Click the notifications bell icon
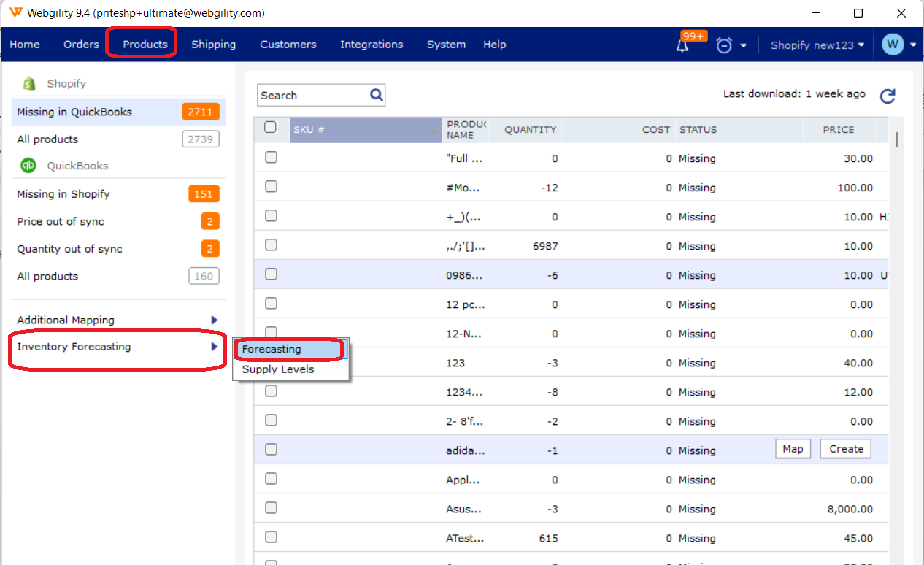The image size is (924, 565). point(682,45)
